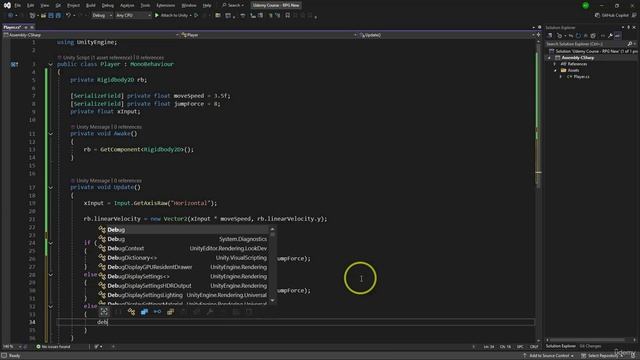Screen dimensions: 640x360
Task: Click the Undo toolbar icon
Action: [x=69, y=16]
